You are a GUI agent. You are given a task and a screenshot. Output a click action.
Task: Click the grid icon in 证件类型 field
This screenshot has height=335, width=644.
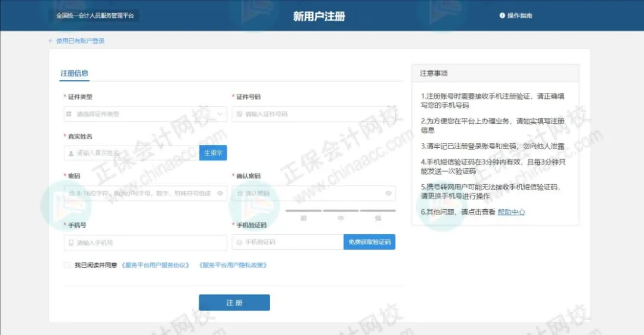69,114
